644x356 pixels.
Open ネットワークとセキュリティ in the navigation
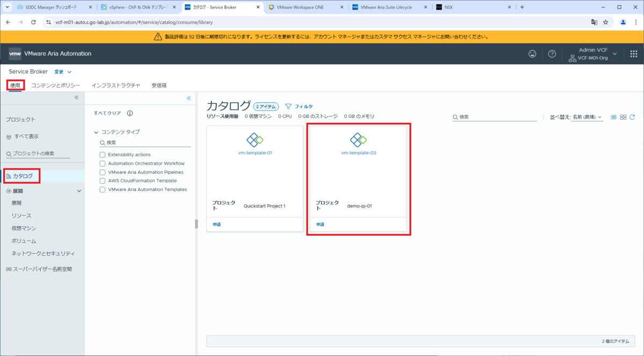coord(43,254)
